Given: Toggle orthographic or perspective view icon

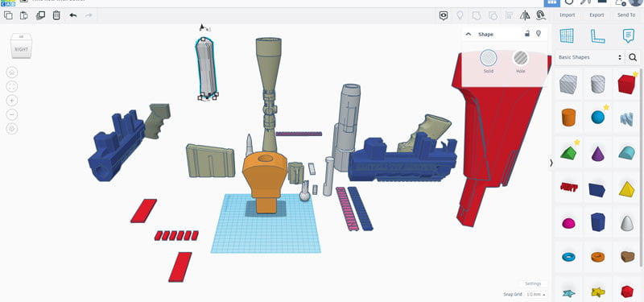Looking at the screenshot, I should (x=12, y=129).
